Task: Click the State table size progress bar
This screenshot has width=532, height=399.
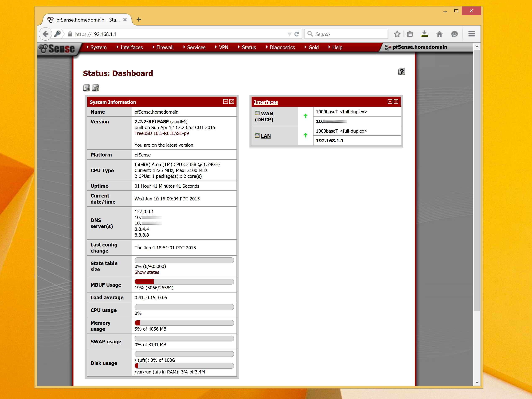Action: 184,260
